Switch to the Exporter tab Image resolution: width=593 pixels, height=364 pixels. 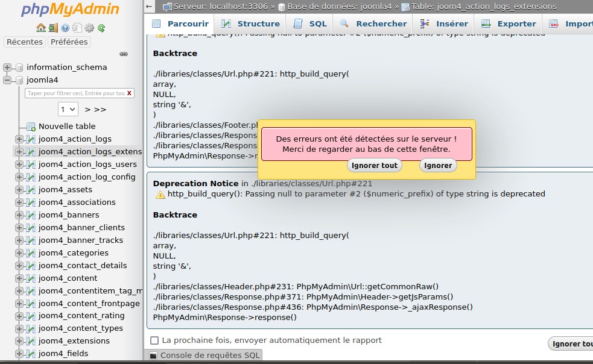(509, 24)
